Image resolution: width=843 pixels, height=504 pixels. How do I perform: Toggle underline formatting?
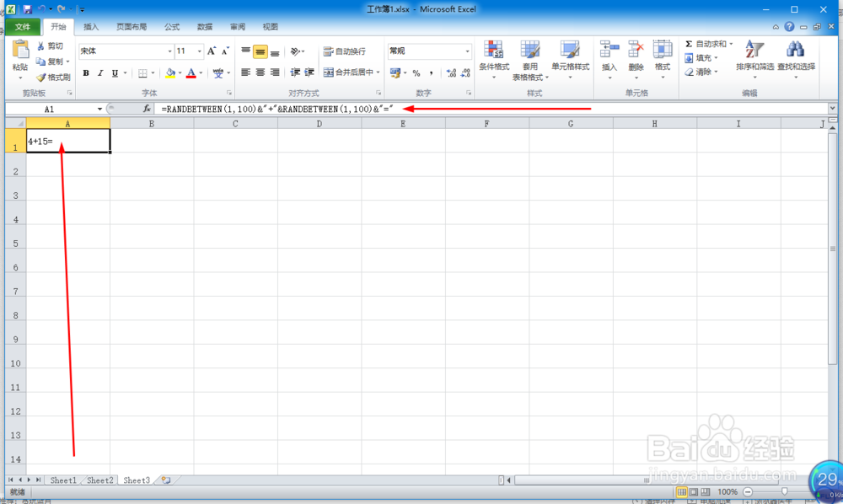point(115,73)
